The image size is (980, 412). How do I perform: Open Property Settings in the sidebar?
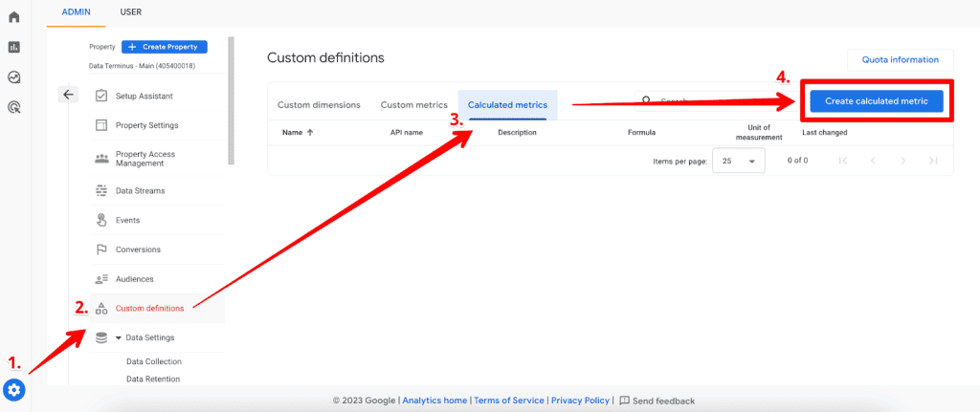click(146, 125)
